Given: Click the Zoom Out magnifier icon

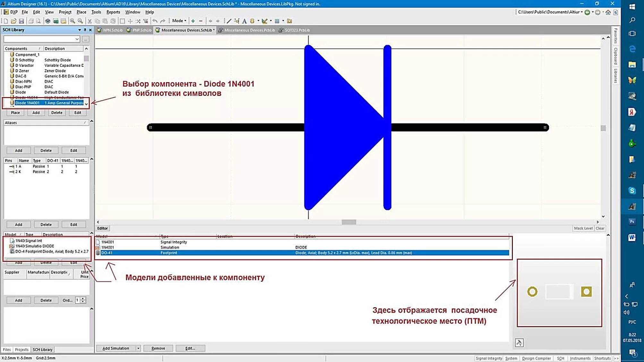Looking at the screenshot, I should coord(80,21).
